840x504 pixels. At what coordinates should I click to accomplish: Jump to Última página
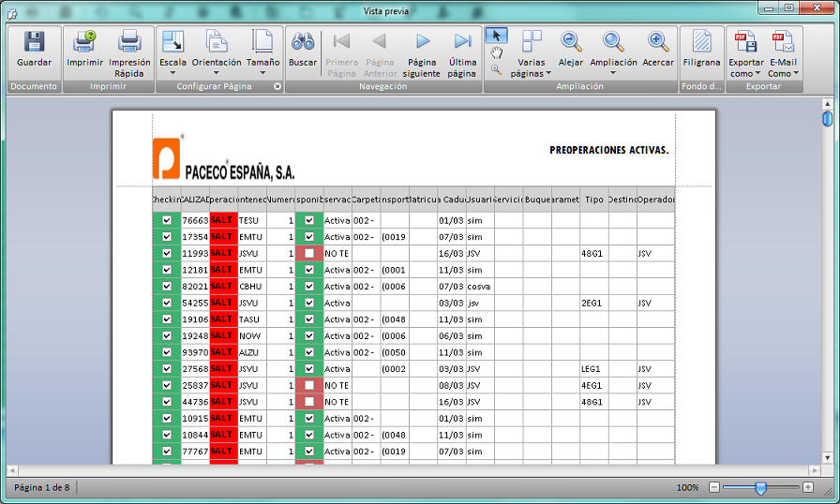point(462,53)
